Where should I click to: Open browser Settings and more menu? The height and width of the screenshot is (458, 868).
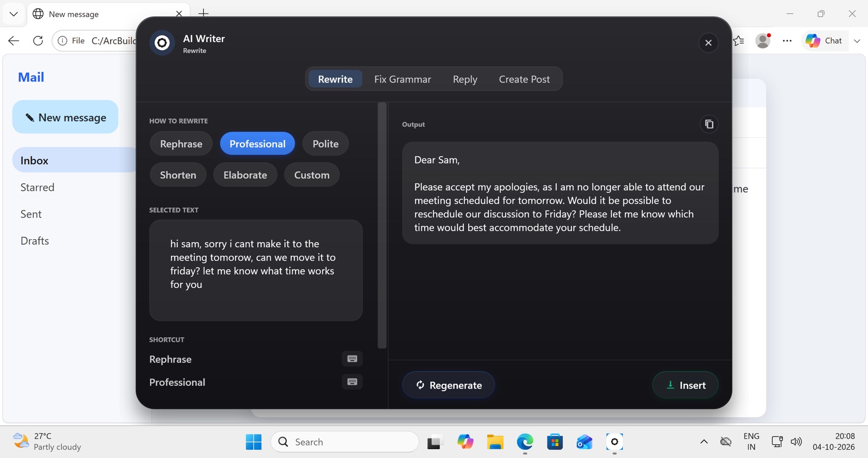(x=787, y=41)
